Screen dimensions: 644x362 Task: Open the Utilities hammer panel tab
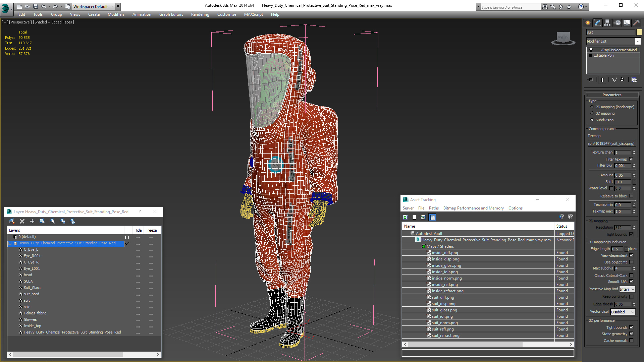pyautogui.click(x=636, y=23)
